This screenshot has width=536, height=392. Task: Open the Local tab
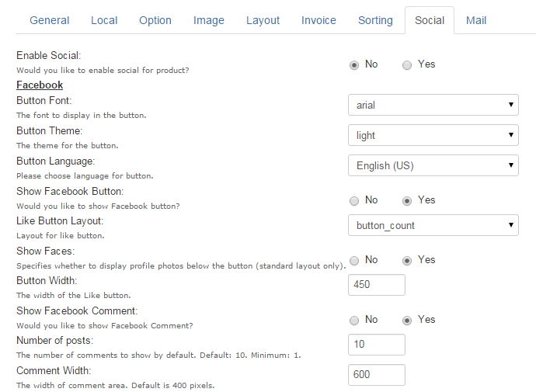pyautogui.click(x=104, y=20)
